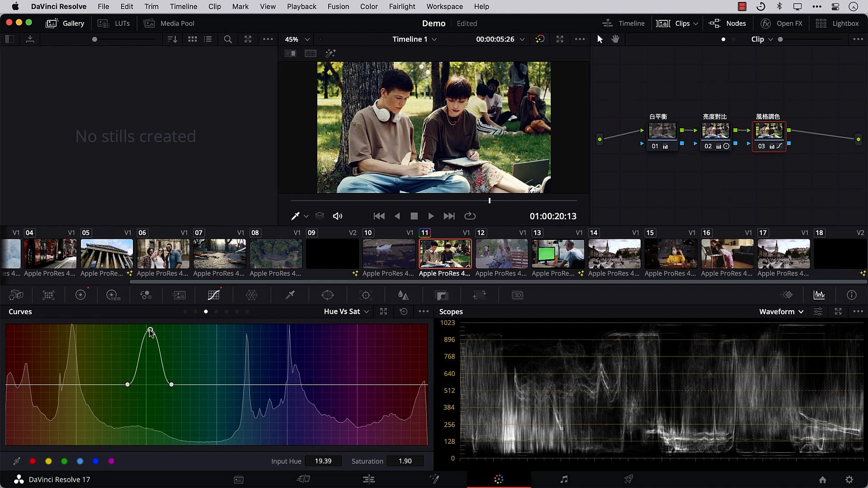Switch to the LUTs panel
This screenshot has height=488, width=868.
pos(114,23)
